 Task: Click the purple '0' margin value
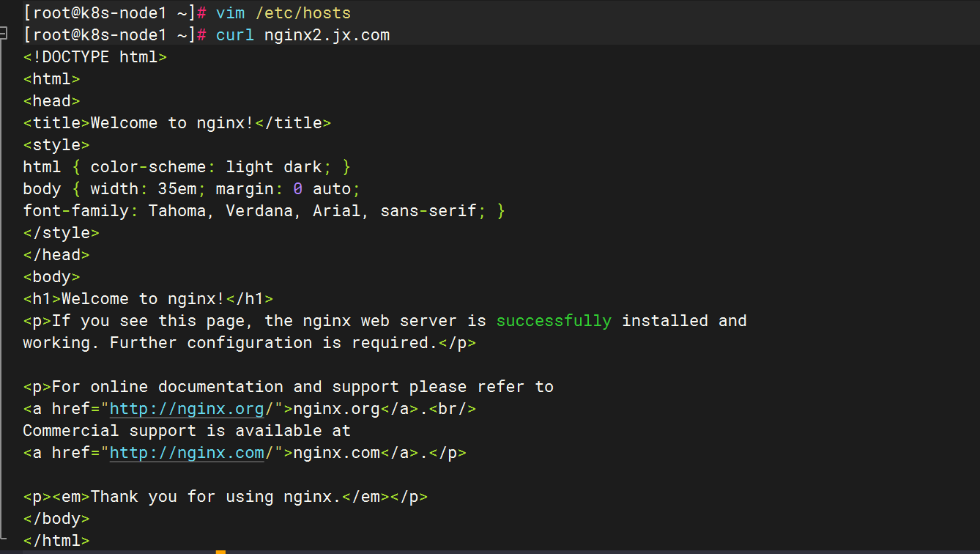pos(298,189)
